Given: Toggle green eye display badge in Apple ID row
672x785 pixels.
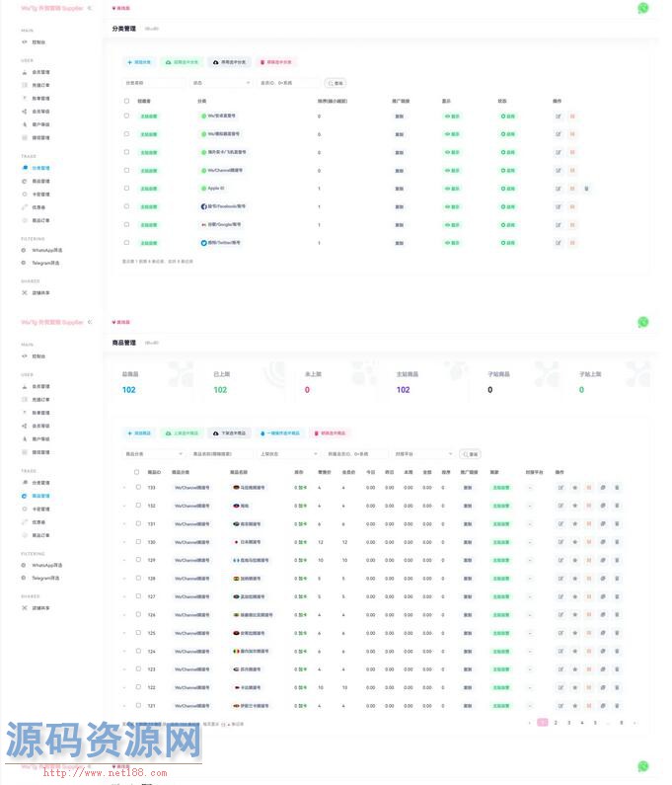Looking at the screenshot, I should coord(452,189).
